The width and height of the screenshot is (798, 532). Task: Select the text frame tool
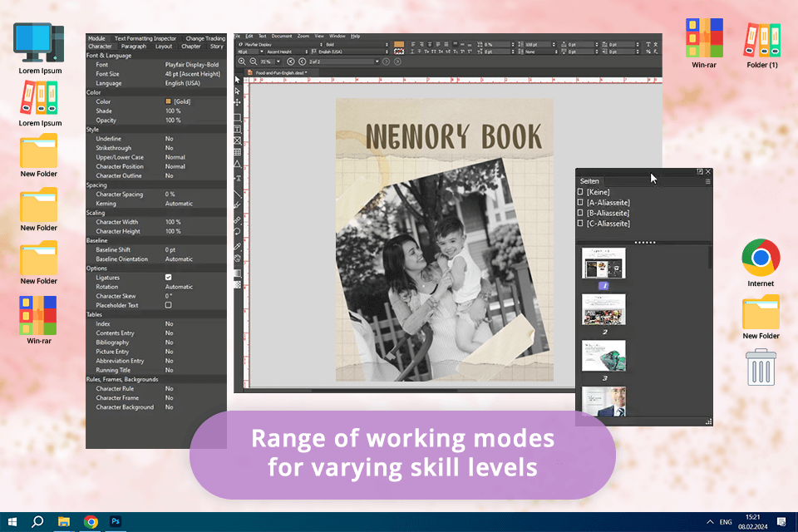pos(237,129)
